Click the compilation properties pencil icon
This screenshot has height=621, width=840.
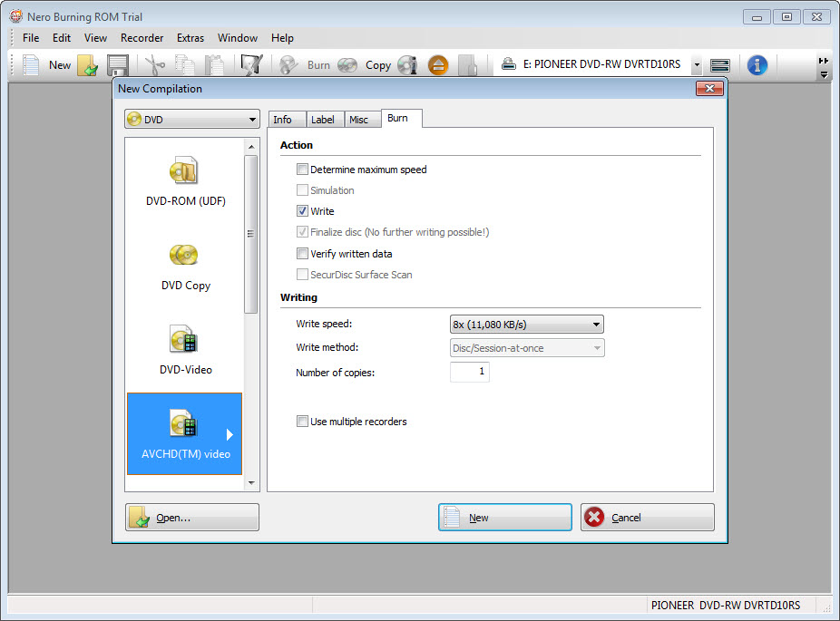pyautogui.click(x=251, y=65)
